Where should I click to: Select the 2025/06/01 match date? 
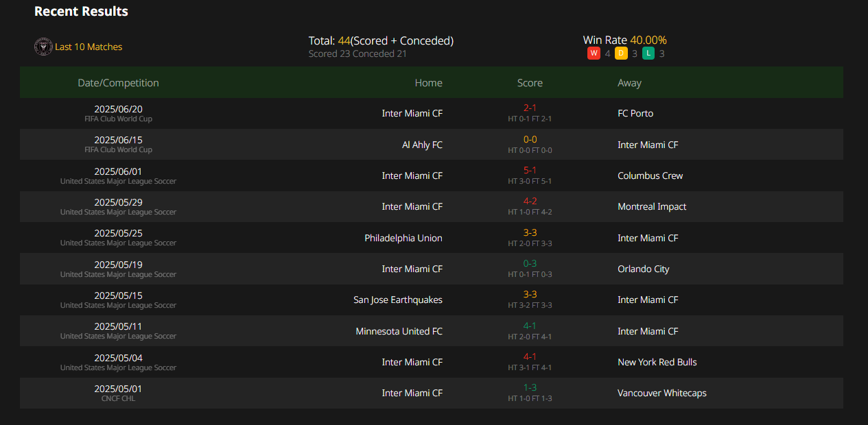click(x=118, y=171)
